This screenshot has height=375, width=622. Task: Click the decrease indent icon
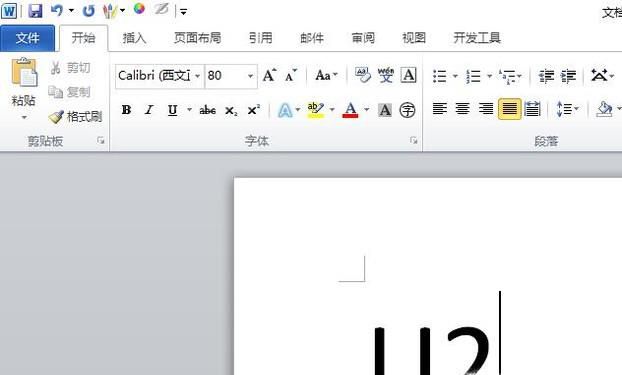[x=546, y=76]
